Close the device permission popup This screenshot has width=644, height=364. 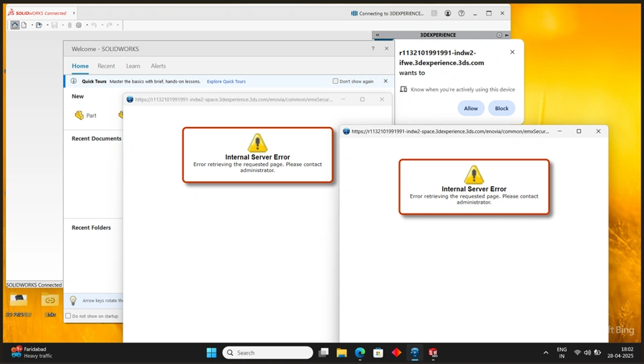(x=512, y=52)
